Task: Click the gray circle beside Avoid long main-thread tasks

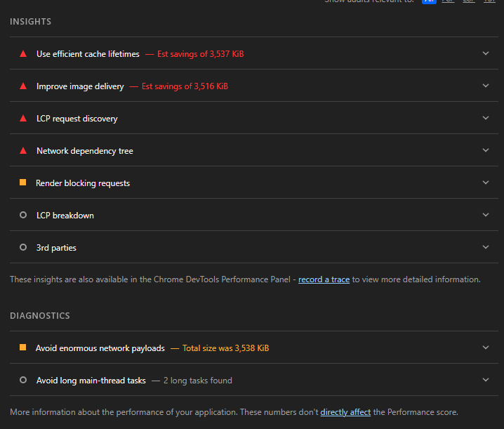Action: tap(23, 381)
